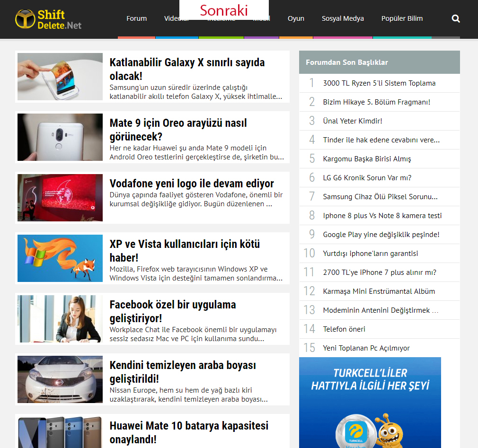The width and height of the screenshot is (478, 448).
Task: Click the Nissan Europe article summary text
Action: click(189, 395)
